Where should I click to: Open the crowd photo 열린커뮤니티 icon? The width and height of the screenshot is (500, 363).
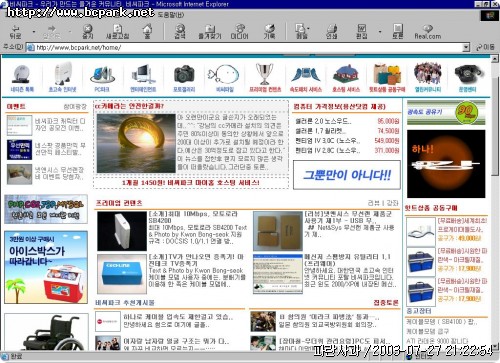(427, 77)
